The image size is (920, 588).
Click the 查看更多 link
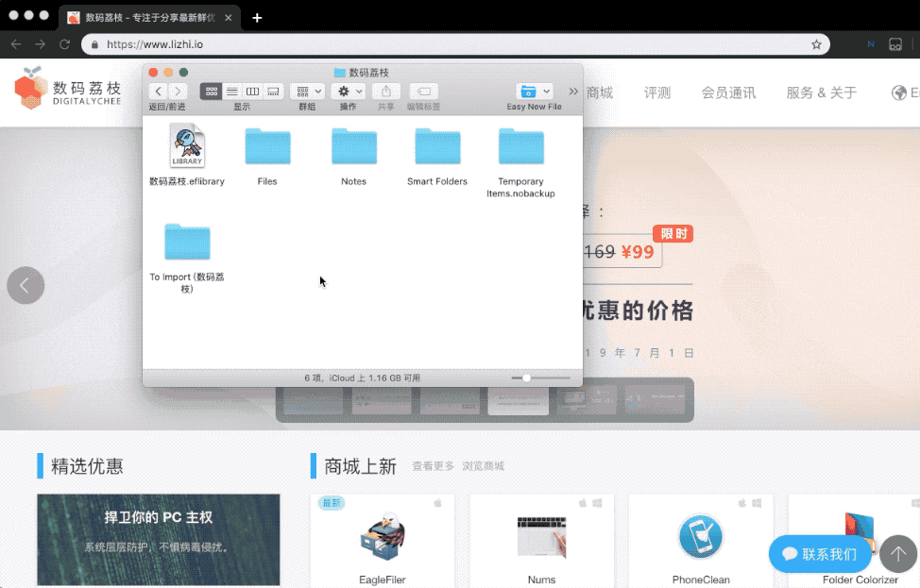tap(433, 466)
